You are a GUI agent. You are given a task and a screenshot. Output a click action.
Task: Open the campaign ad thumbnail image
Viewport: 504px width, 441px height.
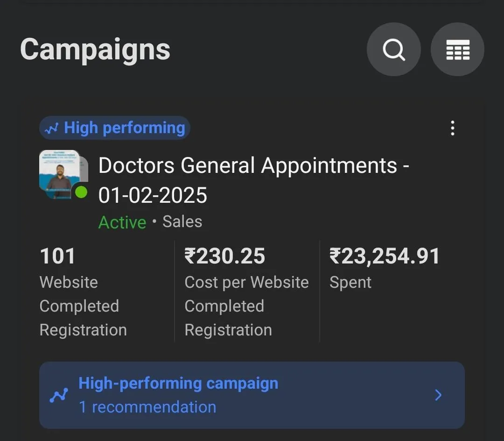point(60,173)
